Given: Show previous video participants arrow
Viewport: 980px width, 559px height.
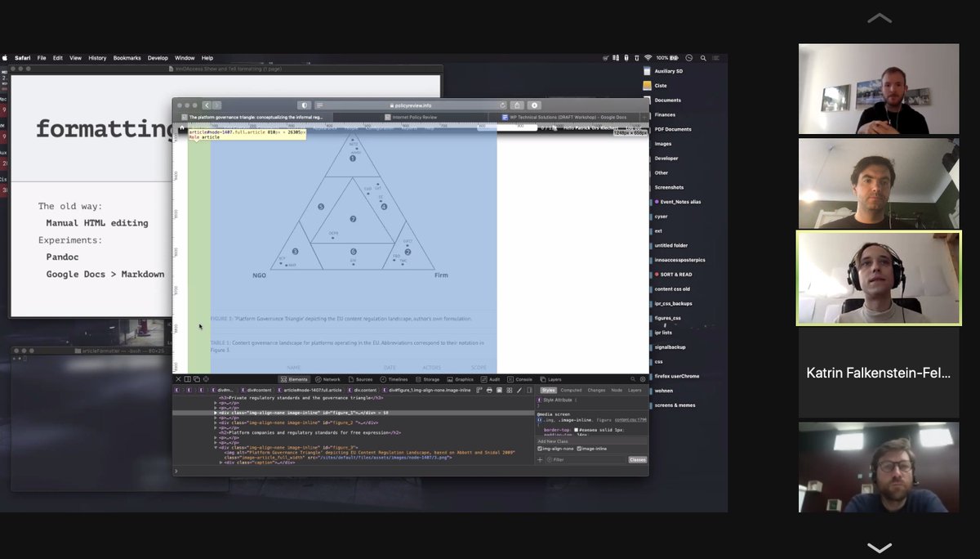Looking at the screenshot, I should [x=879, y=18].
